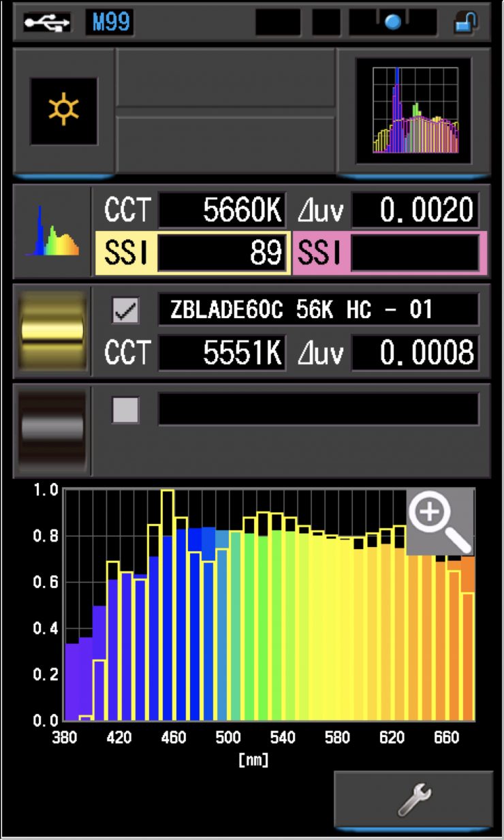
Task: Tap the pink SSI label
Action: coord(319,253)
